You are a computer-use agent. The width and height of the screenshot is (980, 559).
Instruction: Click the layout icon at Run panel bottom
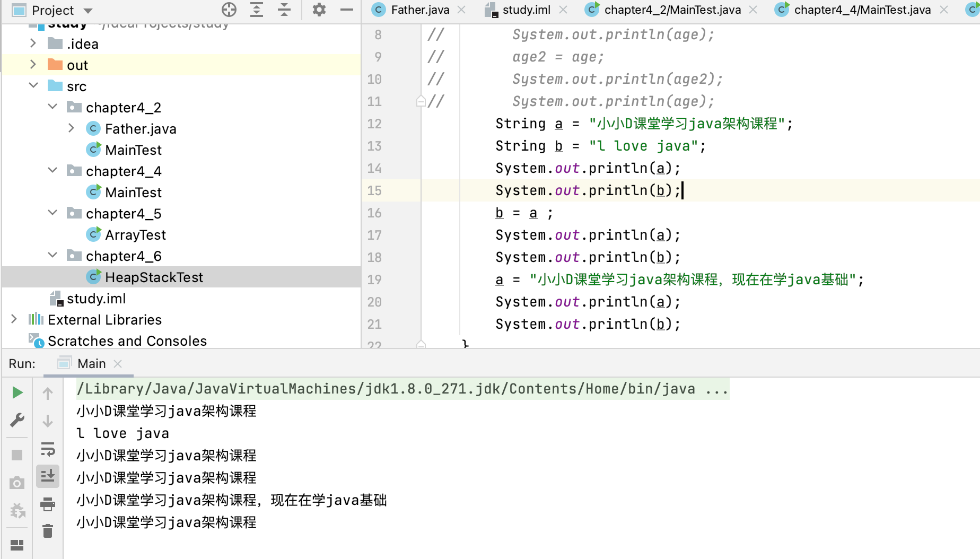click(17, 545)
